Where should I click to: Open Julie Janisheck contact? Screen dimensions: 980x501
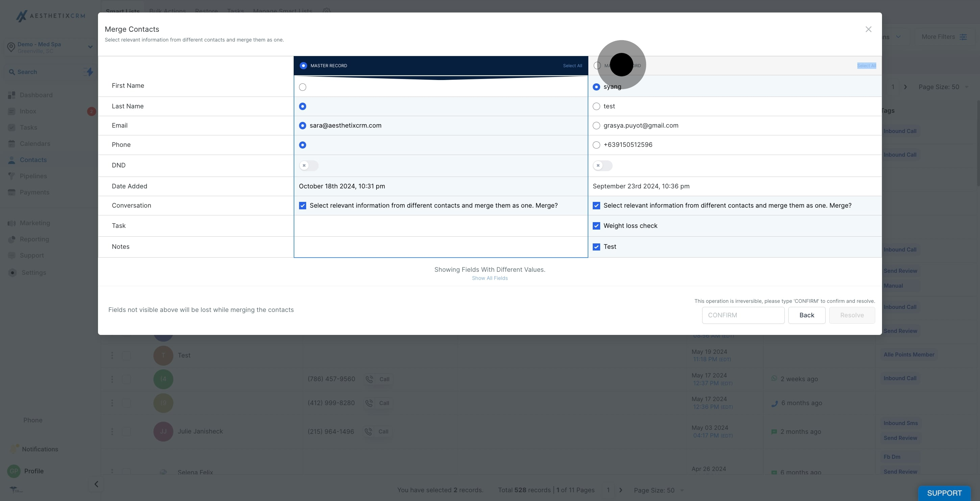click(200, 431)
